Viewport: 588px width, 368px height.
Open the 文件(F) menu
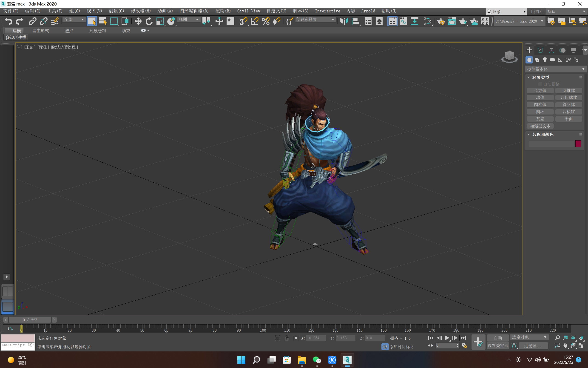point(11,11)
